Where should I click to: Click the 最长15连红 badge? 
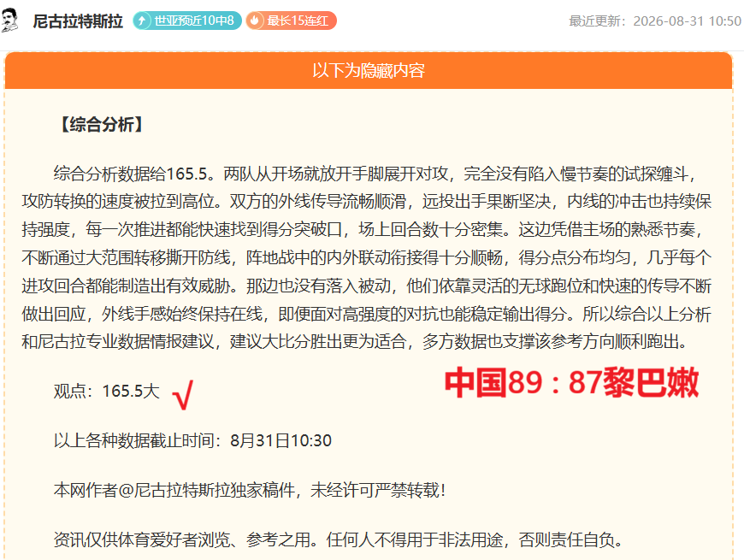pos(291,21)
